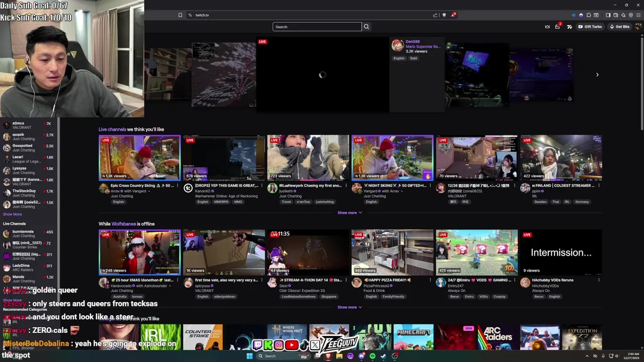Viewport: 644px width, 362px height.
Task: Open the notifications inbox with badge 2
Action: (x=557, y=27)
